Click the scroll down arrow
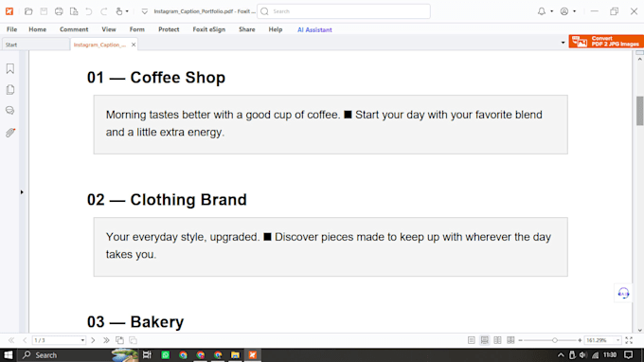644x362 pixels. (x=639, y=330)
